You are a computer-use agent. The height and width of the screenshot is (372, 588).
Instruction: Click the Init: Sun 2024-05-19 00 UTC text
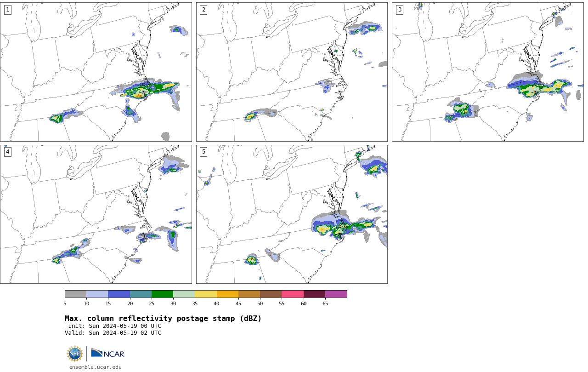click(x=115, y=326)
